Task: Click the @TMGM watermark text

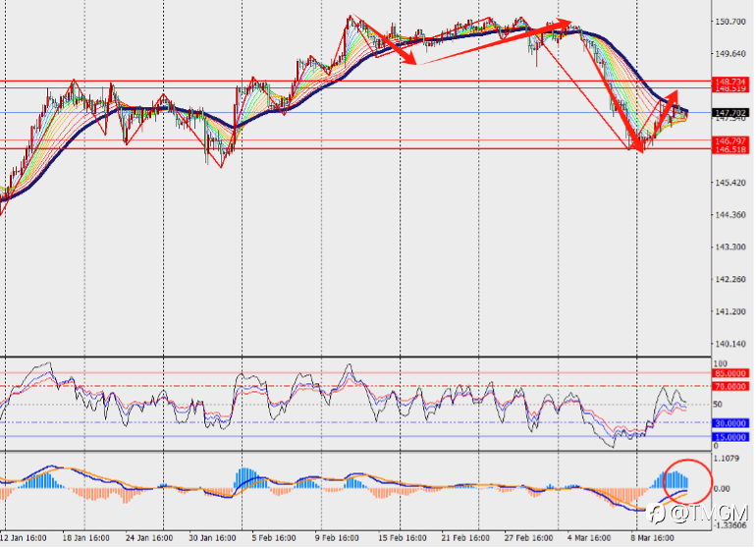Action: [709, 514]
